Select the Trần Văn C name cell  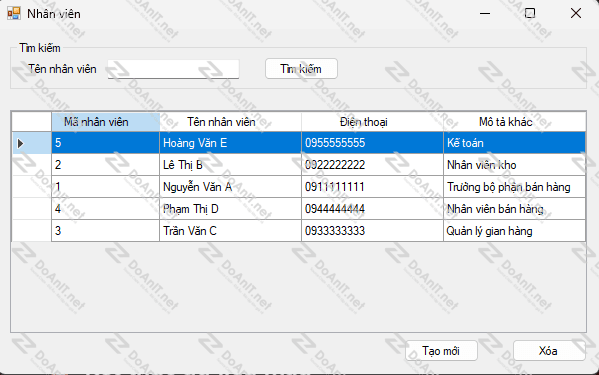(230, 231)
